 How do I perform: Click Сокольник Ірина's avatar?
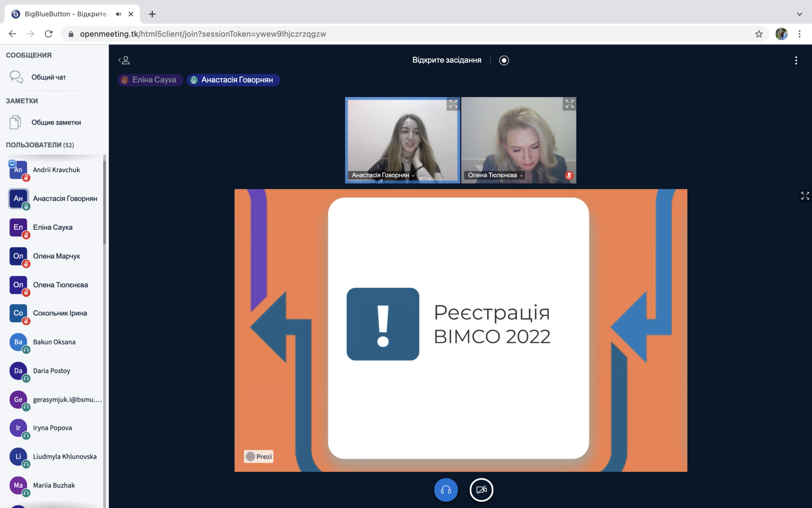(x=18, y=313)
